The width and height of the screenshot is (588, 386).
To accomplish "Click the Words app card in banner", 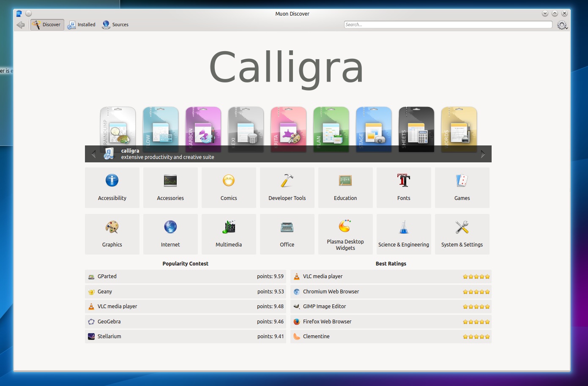I will [459, 129].
